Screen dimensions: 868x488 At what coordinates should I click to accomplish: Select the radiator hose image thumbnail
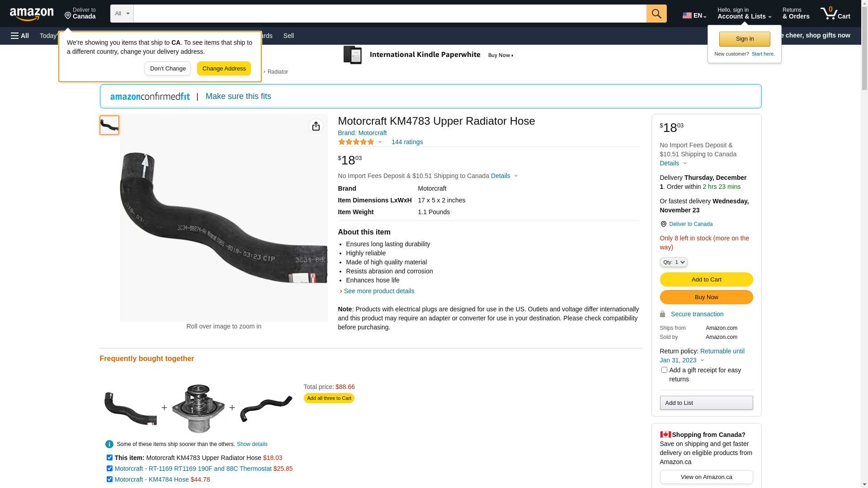click(x=109, y=125)
